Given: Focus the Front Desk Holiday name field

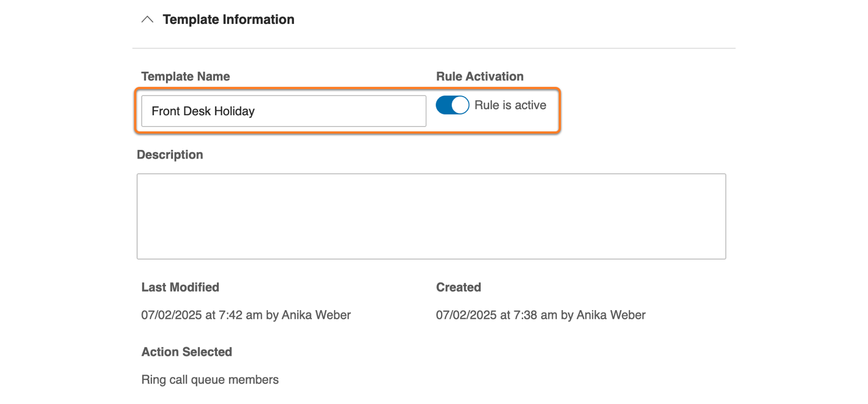Looking at the screenshot, I should tap(283, 111).
